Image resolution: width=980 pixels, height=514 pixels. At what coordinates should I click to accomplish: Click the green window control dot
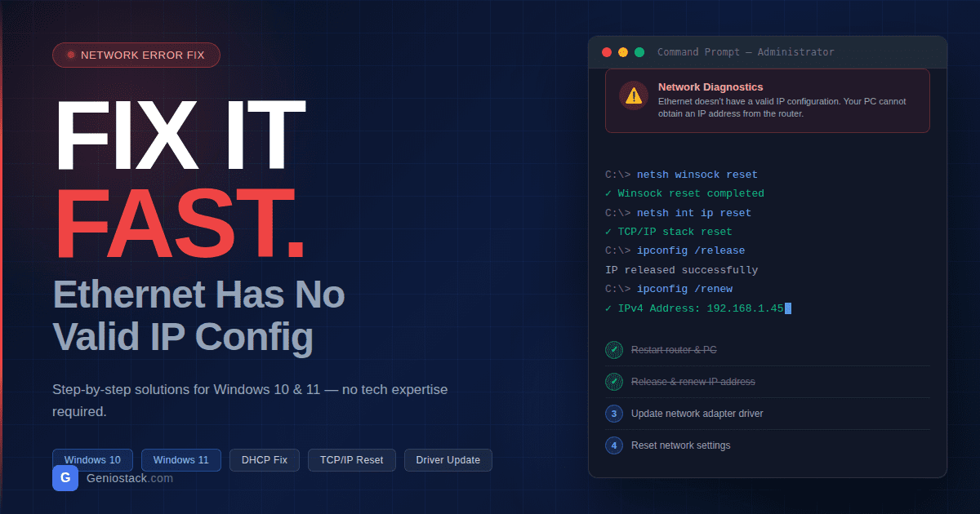point(639,52)
